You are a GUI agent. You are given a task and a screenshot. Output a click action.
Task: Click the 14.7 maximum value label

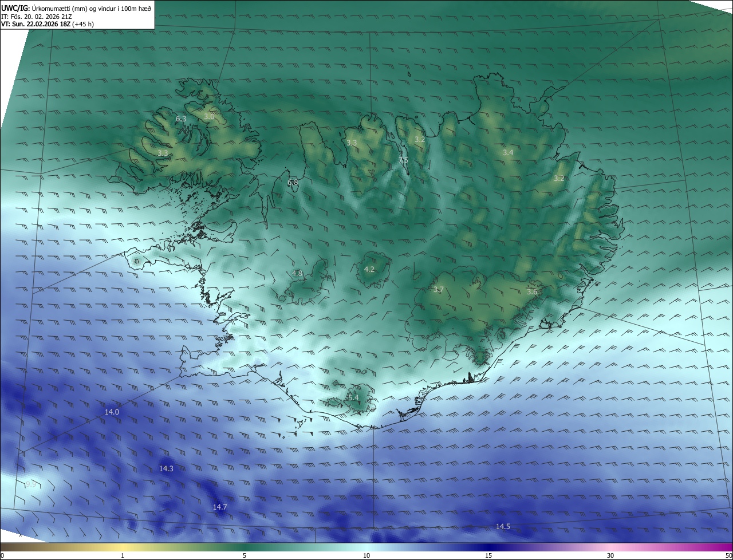[220, 507]
